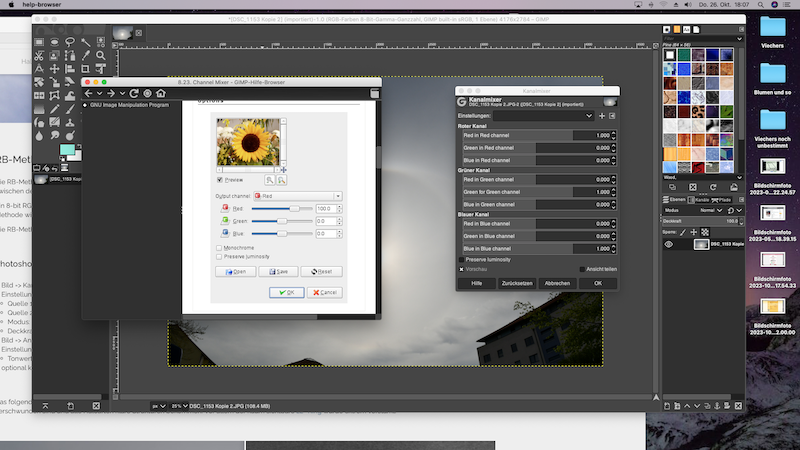The width and height of the screenshot is (800, 450).
Task: Click the Kanalmixer window's Vorschau checkbox
Action: [462, 268]
